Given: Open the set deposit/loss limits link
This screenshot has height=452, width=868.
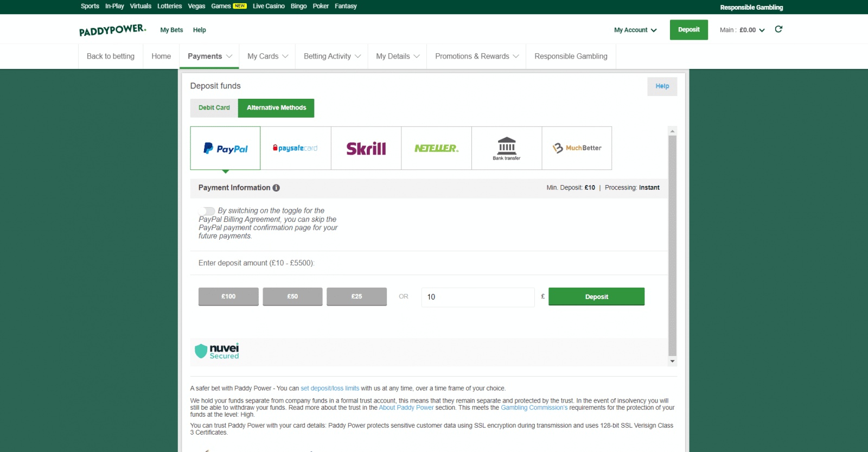Looking at the screenshot, I should (x=330, y=389).
